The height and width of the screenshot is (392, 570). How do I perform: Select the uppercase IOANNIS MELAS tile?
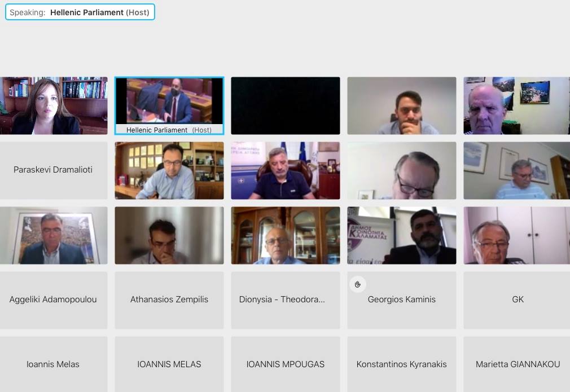[x=169, y=364]
